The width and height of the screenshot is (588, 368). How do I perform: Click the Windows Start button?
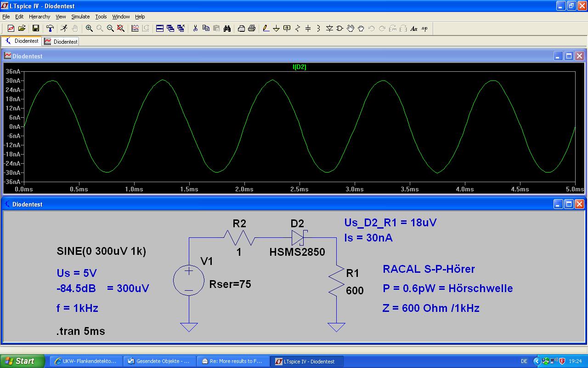pyautogui.click(x=22, y=361)
